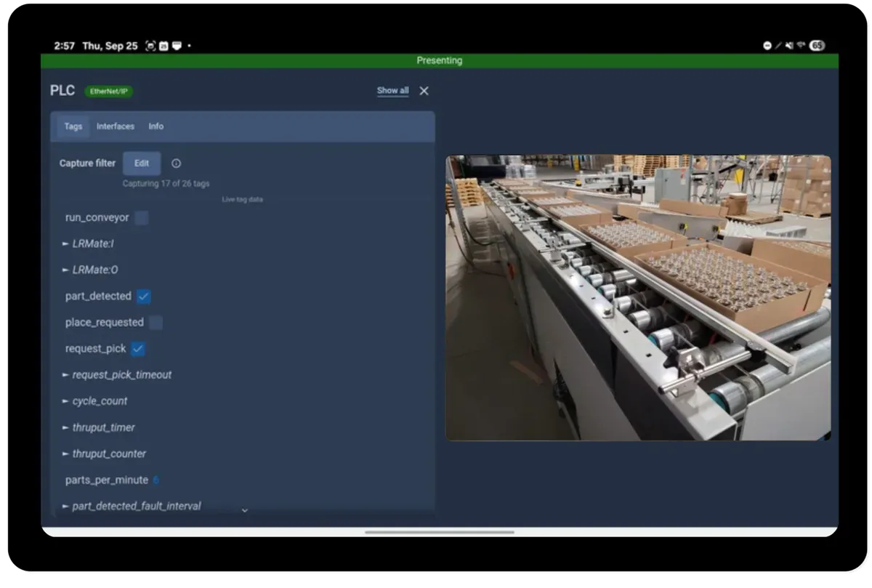Click the conveyor line camera image
Screen dimensions: 872x588
tap(638, 297)
